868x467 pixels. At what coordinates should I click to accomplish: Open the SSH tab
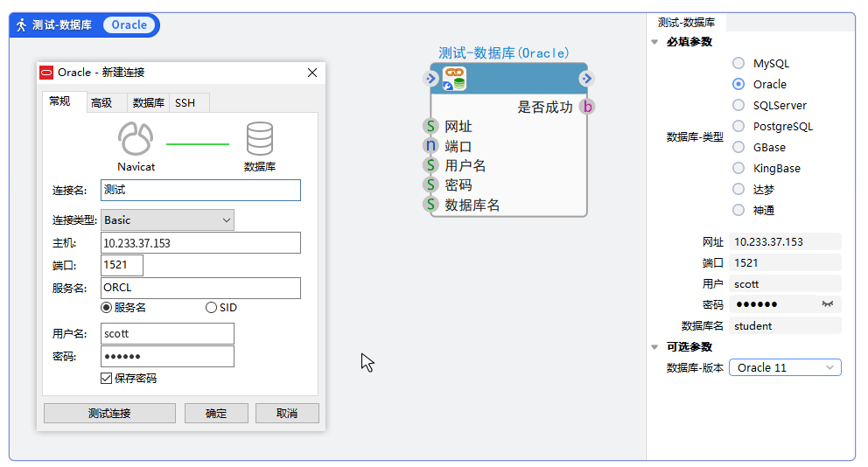[x=185, y=103]
